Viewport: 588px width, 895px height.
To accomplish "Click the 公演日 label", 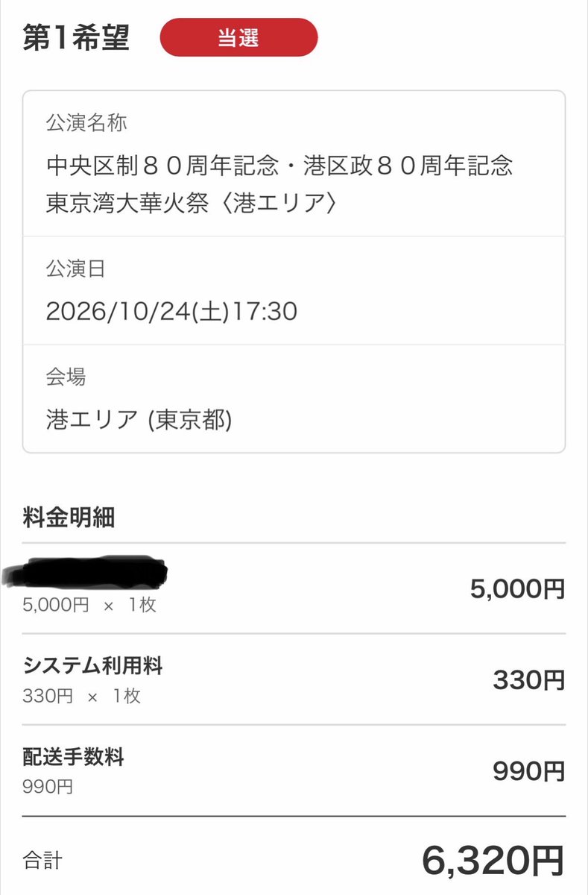I will coord(76,268).
